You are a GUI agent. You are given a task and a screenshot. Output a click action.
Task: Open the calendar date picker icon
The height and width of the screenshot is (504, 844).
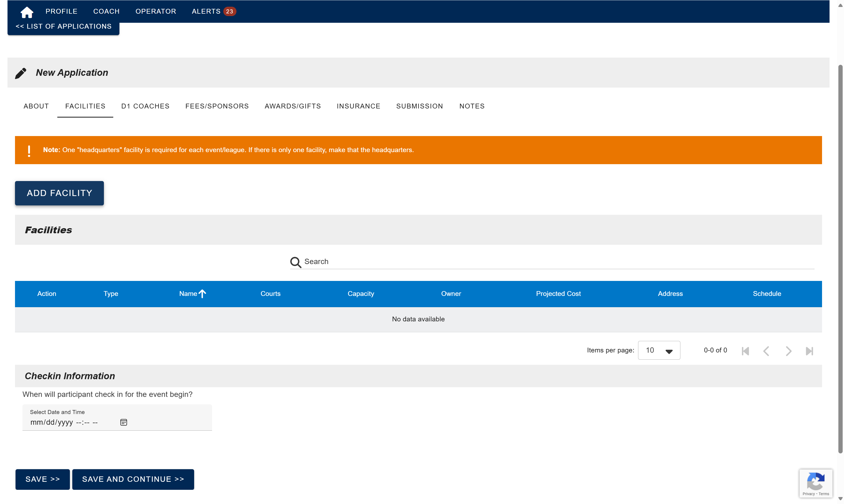click(x=124, y=422)
